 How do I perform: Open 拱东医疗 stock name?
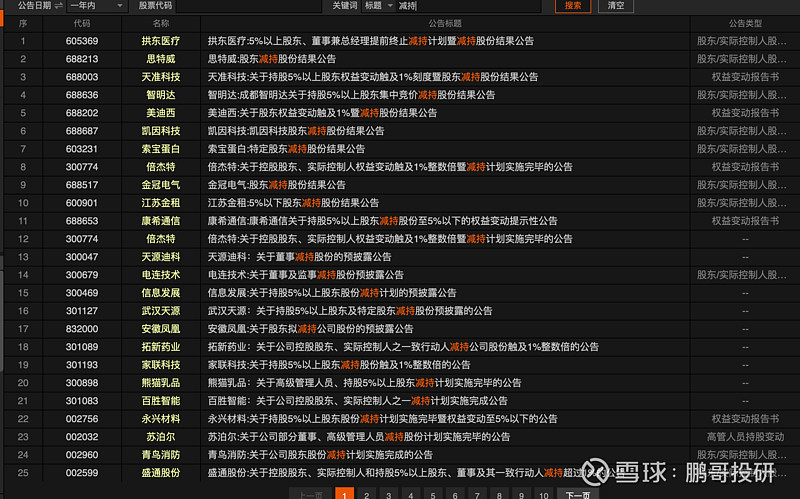(x=161, y=41)
